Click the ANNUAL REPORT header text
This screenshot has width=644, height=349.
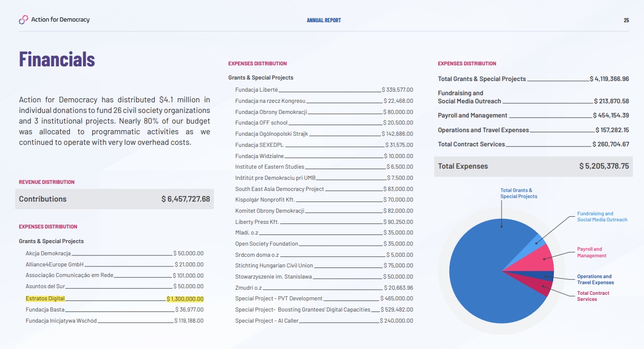324,20
